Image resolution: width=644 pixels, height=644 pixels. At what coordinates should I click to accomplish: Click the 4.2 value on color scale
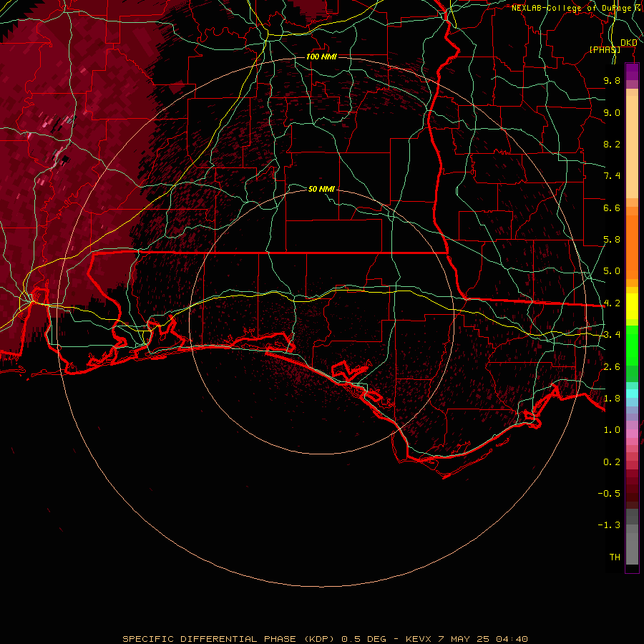point(612,303)
